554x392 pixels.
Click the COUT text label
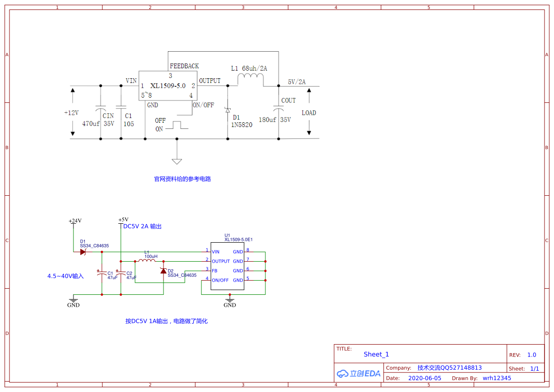(x=288, y=100)
